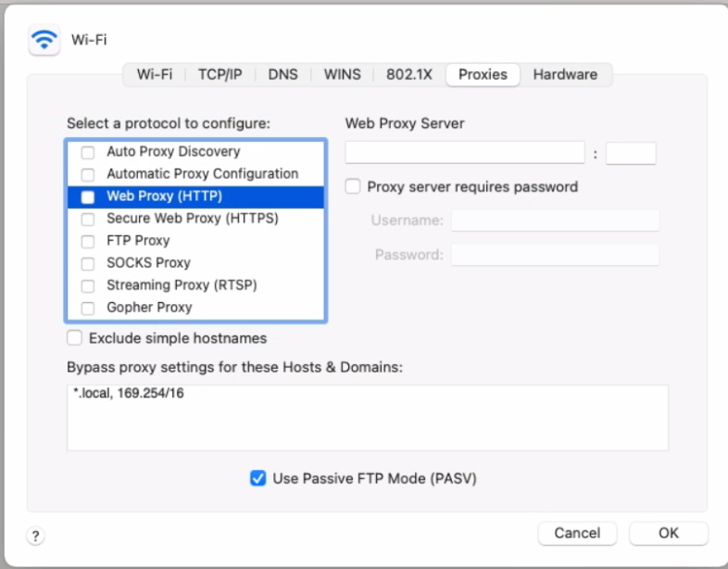Open help with the question mark button
This screenshot has width=728, height=569.
[35, 536]
